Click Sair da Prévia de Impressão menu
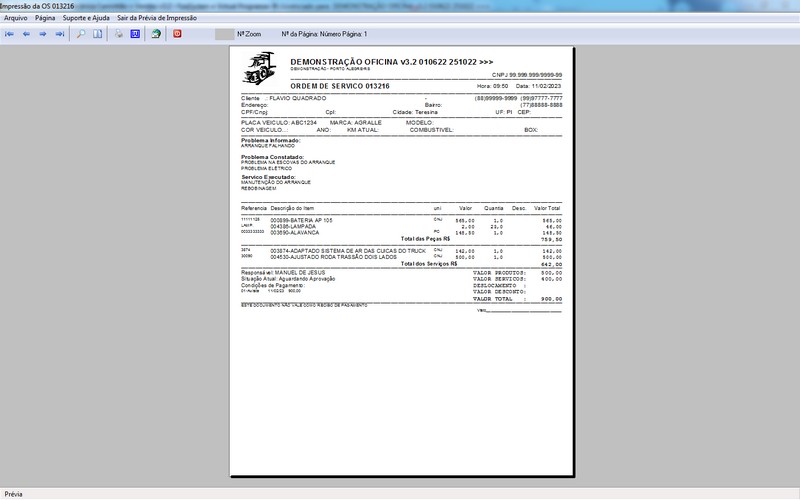 [x=157, y=18]
